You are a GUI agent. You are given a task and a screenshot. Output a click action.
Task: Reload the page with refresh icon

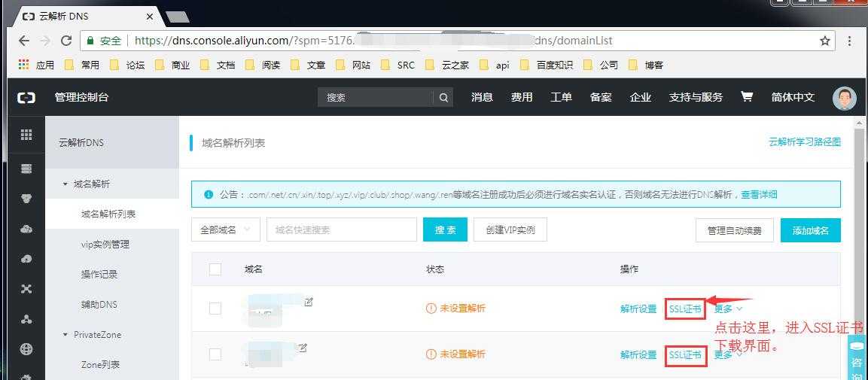[x=66, y=41]
